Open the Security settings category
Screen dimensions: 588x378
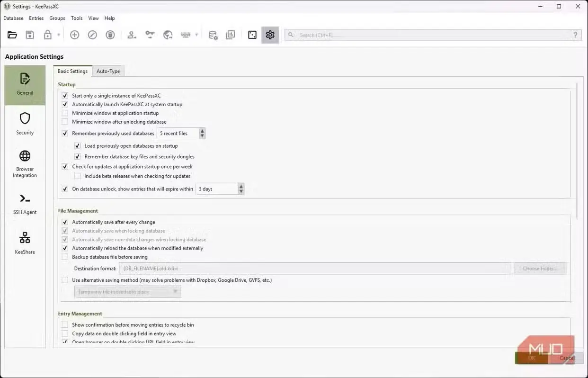(x=25, y=124)
